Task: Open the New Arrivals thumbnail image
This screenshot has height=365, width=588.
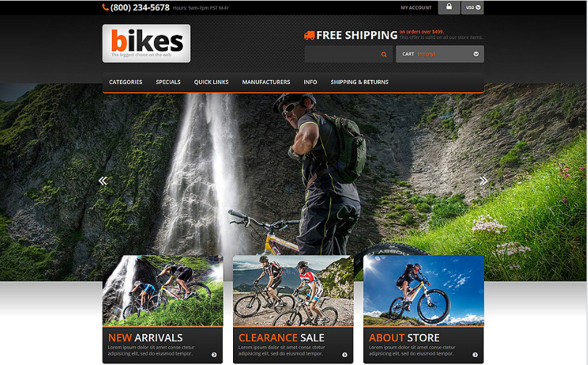Action: [x=163, y=291]
